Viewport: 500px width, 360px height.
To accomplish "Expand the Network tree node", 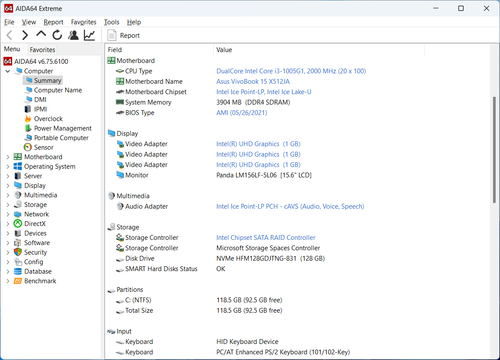I will click(x=8, y=214).
